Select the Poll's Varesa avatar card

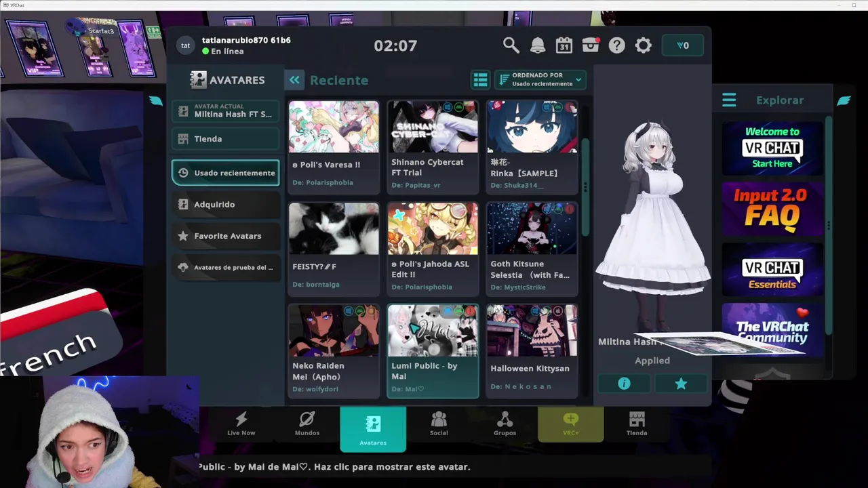(334, 146)
